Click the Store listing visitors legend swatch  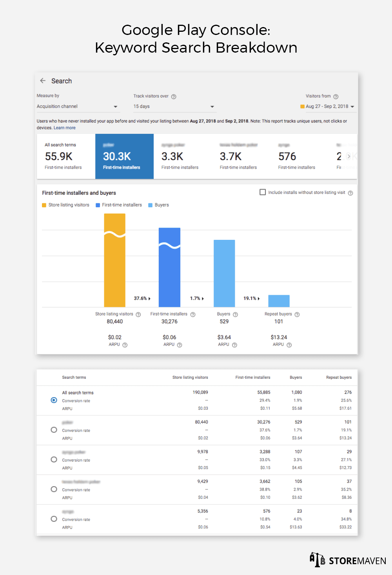[44, 205]
